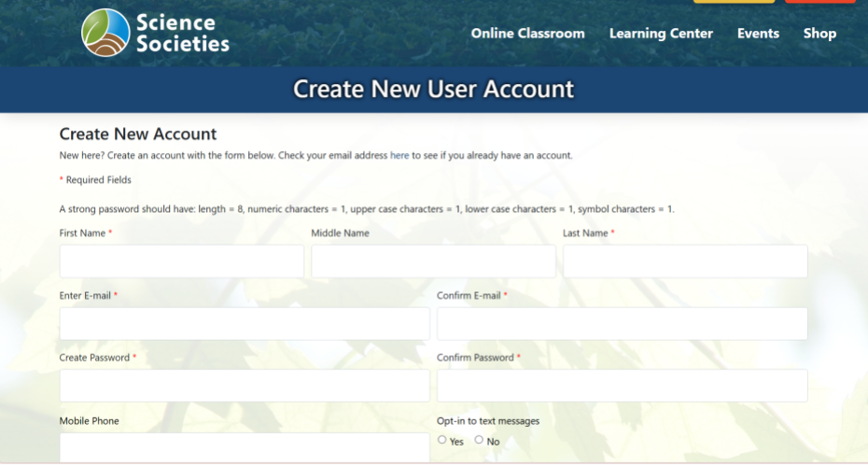Click the Confirm E-mail input box

click(623, 324)
